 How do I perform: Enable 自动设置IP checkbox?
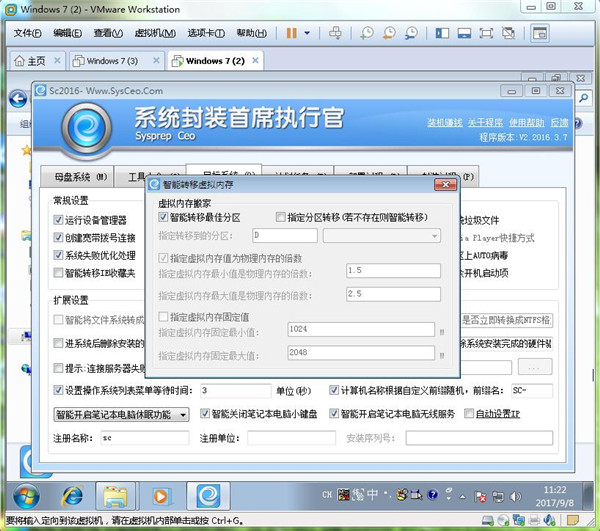(x=469, y=413)
